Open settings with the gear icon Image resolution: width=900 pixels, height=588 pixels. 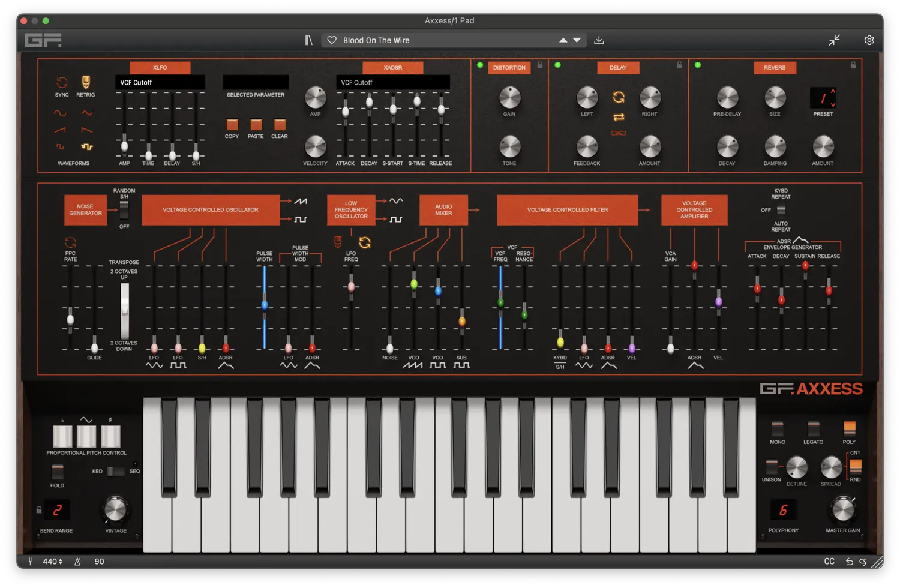[x=869, y=40]
